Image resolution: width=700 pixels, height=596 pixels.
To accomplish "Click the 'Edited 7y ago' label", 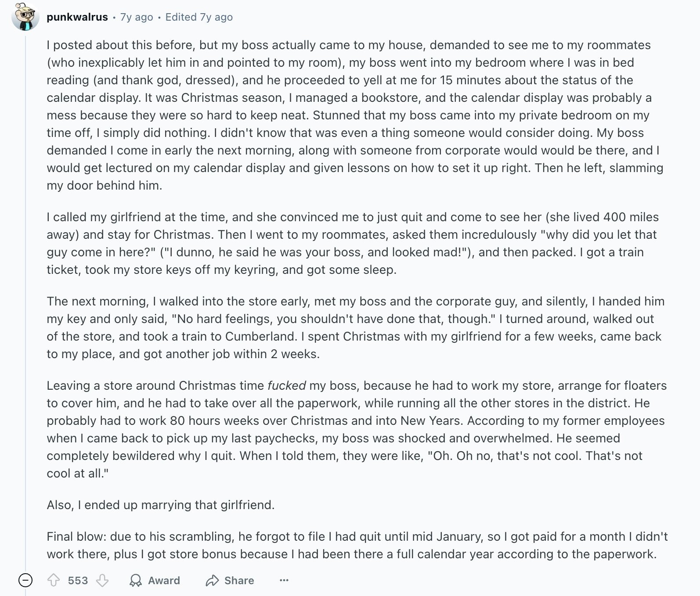I will point(199,17).
